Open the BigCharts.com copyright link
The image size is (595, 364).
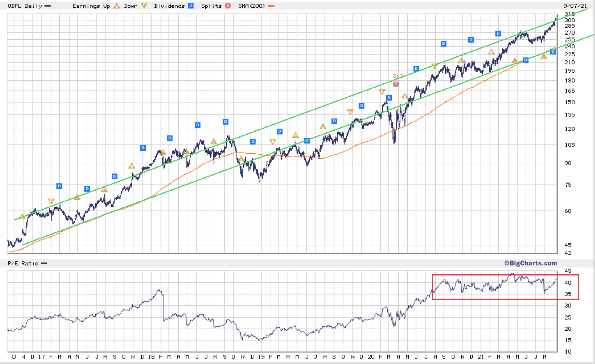click(x=530, y=263)
